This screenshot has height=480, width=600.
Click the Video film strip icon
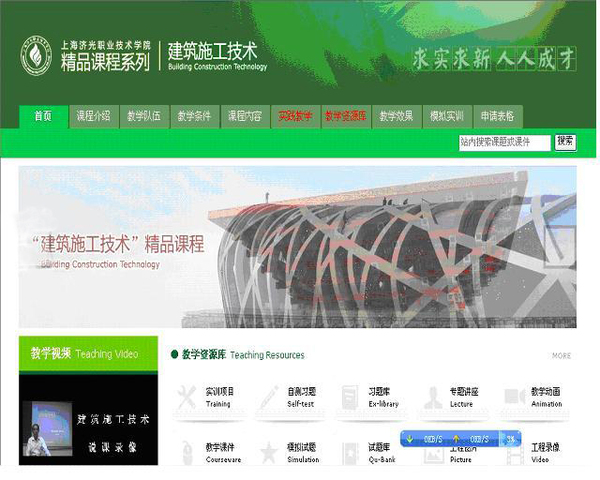point(515,454)
